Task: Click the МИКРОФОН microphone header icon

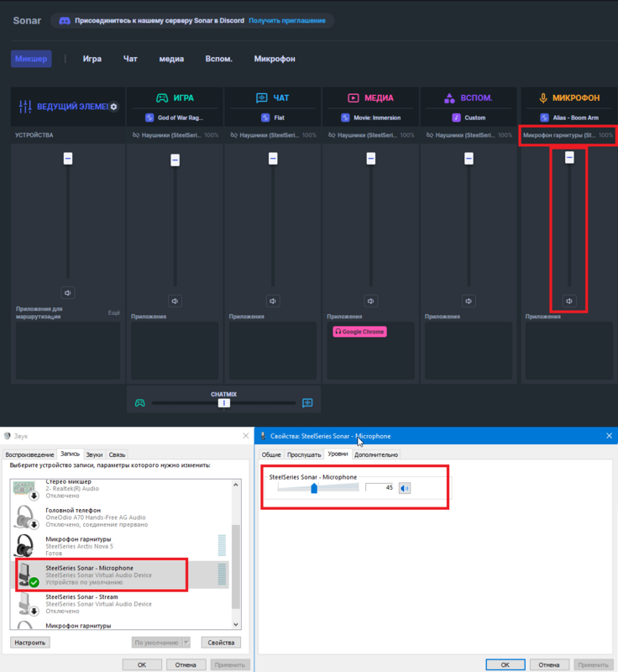Action: 543,98
